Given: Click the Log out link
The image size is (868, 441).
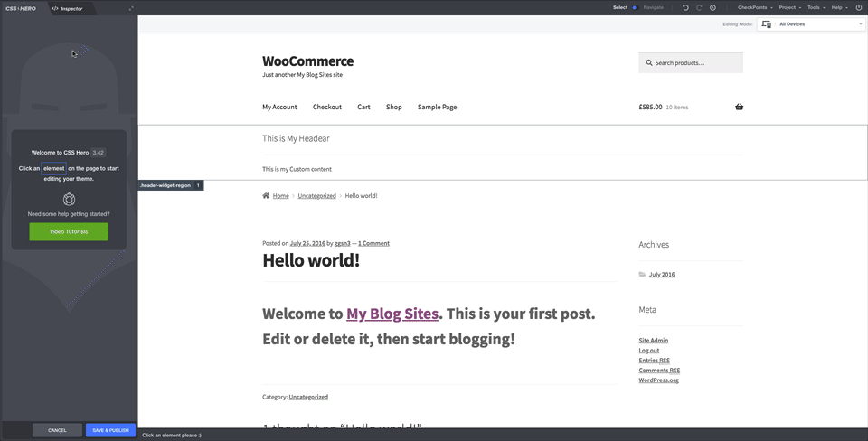Looking at the screenshot, I should [x=649, y=351].
